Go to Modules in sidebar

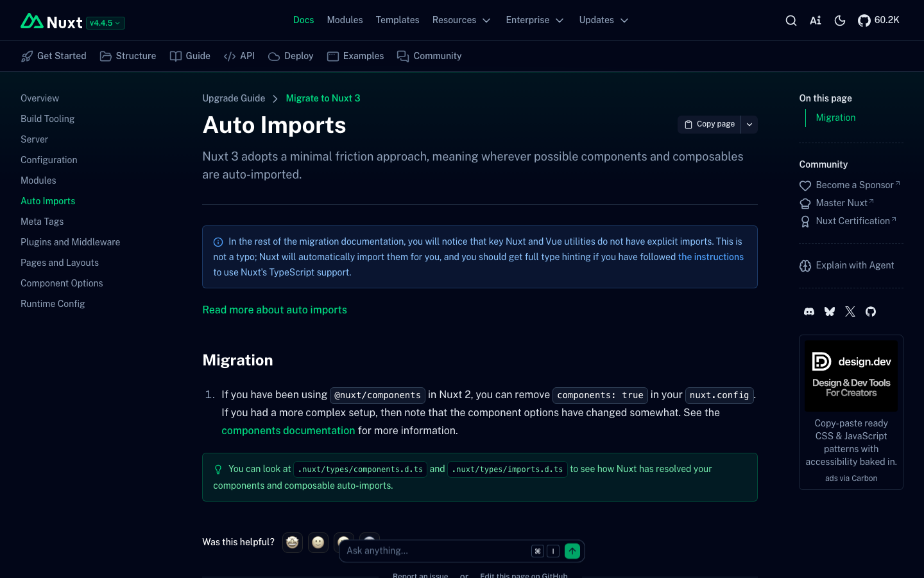pyautogui.click(x=38, y=180)
